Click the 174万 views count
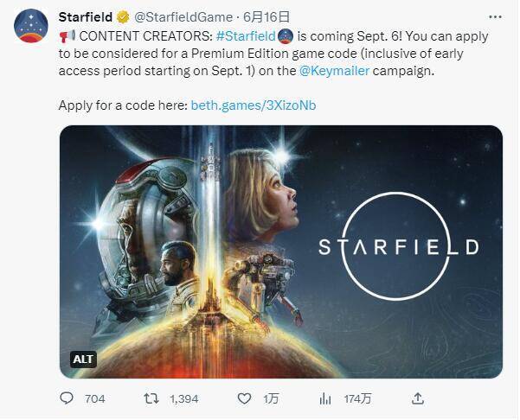 357,398
